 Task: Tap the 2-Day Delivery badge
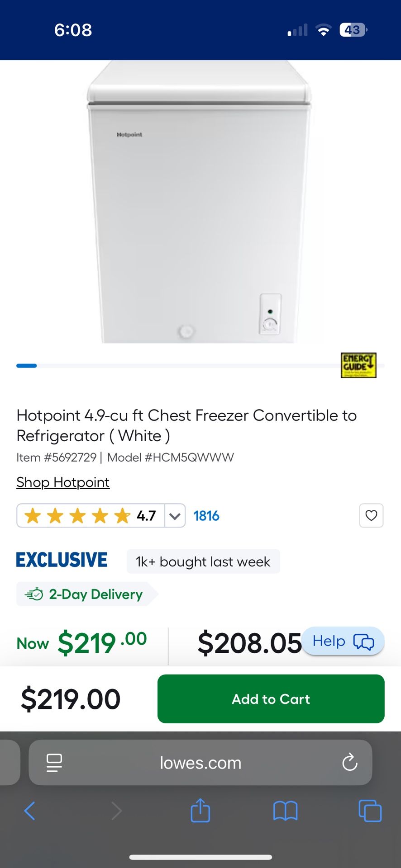point(86,594)
